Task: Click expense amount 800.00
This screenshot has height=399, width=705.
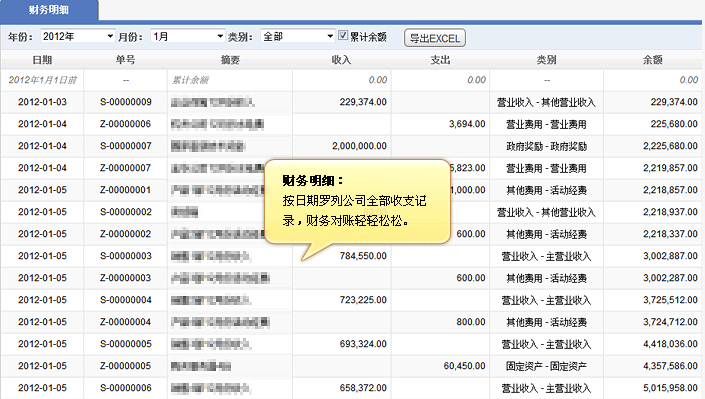Action: pyautogui.click(x=471, y=322)
